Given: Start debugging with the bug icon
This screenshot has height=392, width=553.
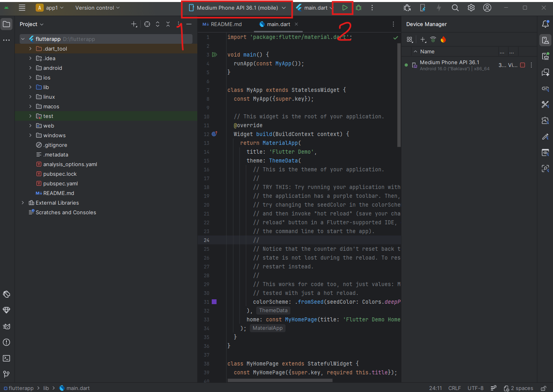Looking at the screenshot, I should pos(359,8).
